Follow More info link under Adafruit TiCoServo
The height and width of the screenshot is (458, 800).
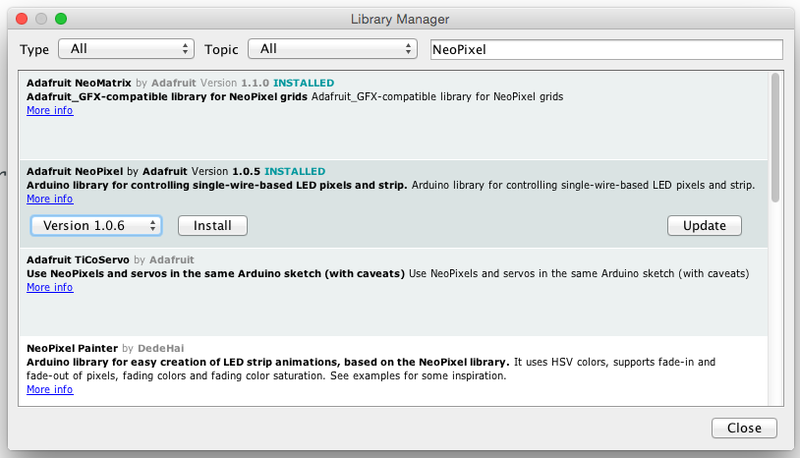(49, 287)
